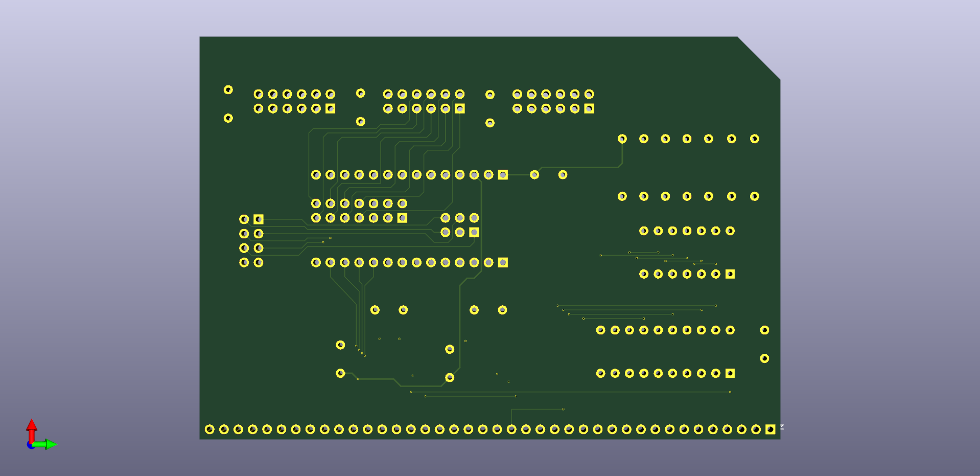The image size is (980, 476).
Task: Click the chamfered top-right corner of the board
Action: (759, 58)
